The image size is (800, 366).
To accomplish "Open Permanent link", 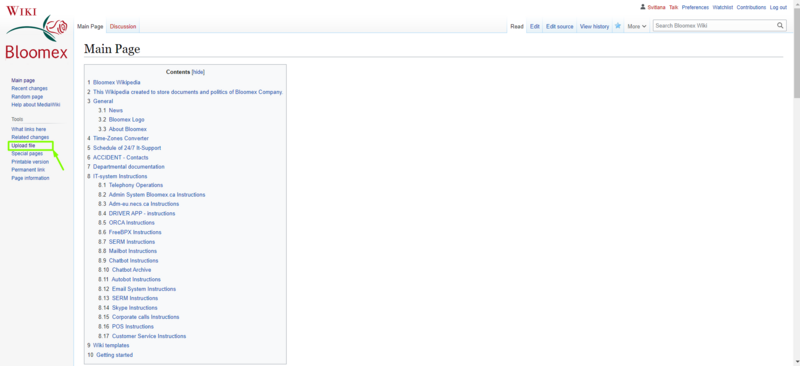I will coord(28,170).
